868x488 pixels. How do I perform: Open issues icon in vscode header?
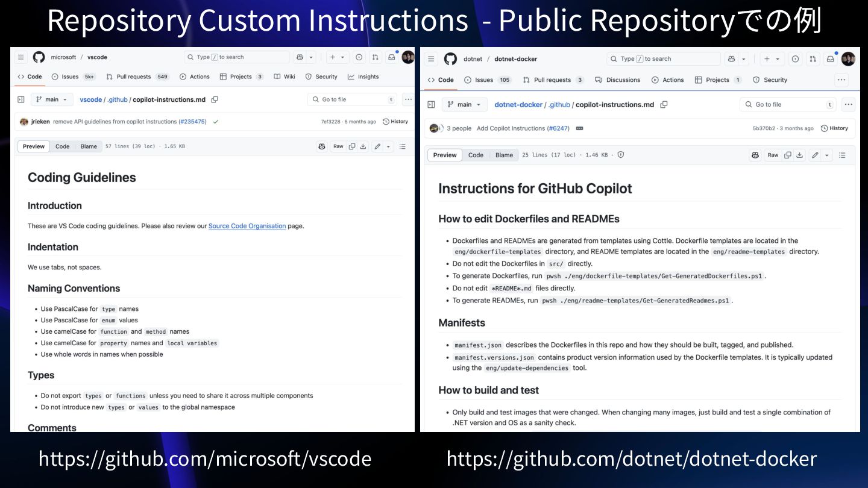tap(359, 57)
